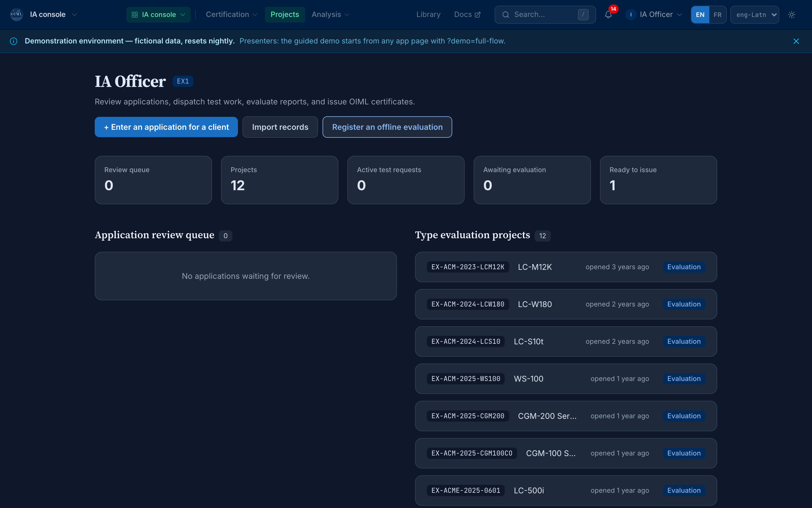Screen dimensions: 812x508
Task: Open the Ready to issue card
Action: [x=658, y=180]
